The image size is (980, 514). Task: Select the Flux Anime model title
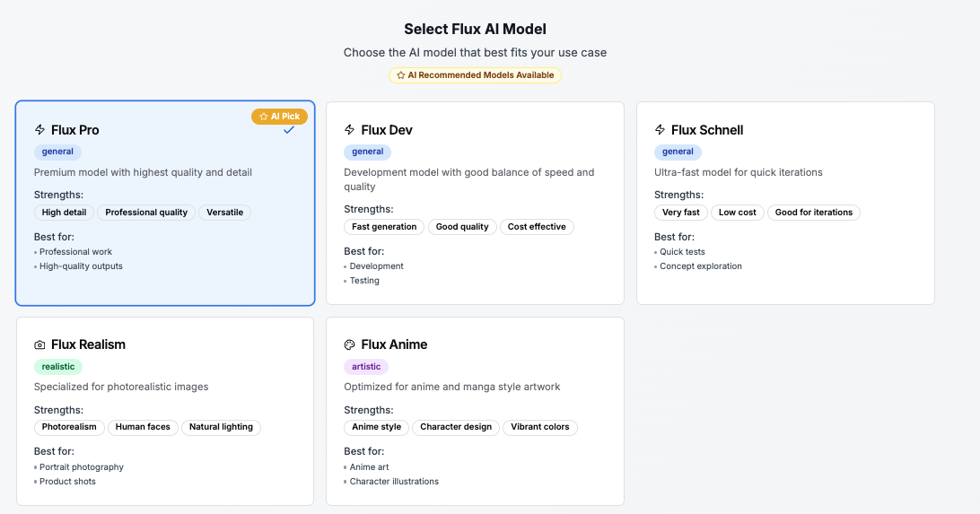(394, 344)
